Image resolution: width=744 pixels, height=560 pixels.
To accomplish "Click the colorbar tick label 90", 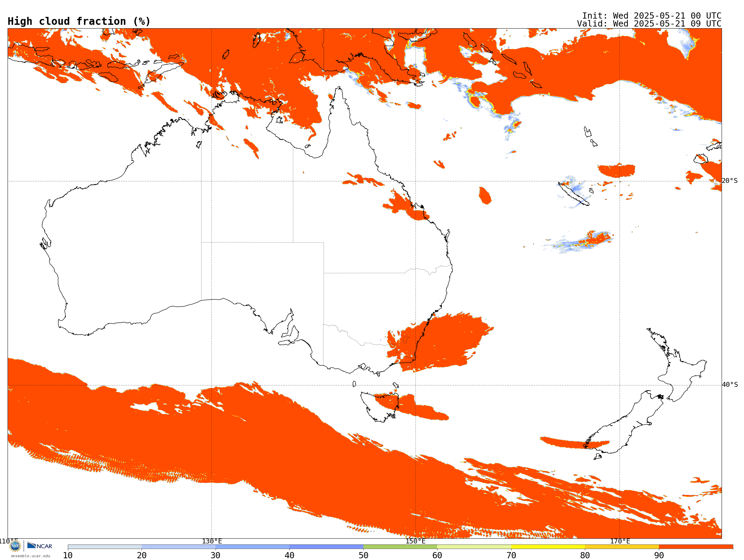I will click(659, 555).
